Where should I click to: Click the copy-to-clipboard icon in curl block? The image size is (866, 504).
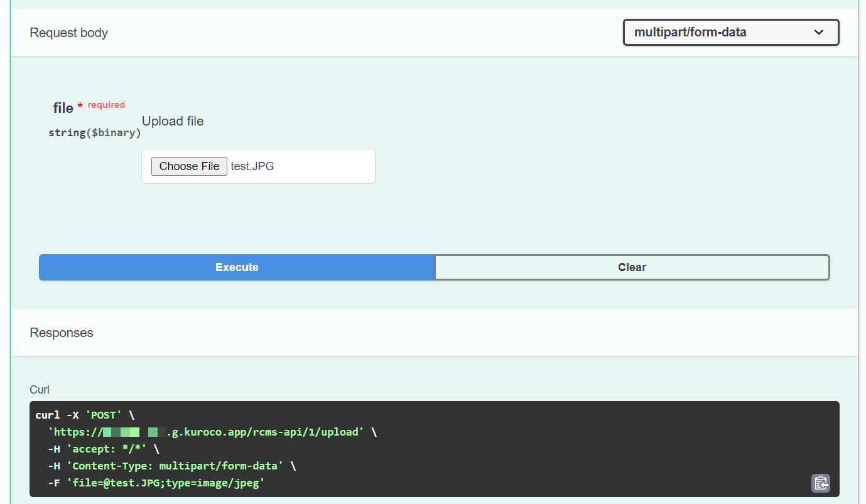click(x=820, y=483)
